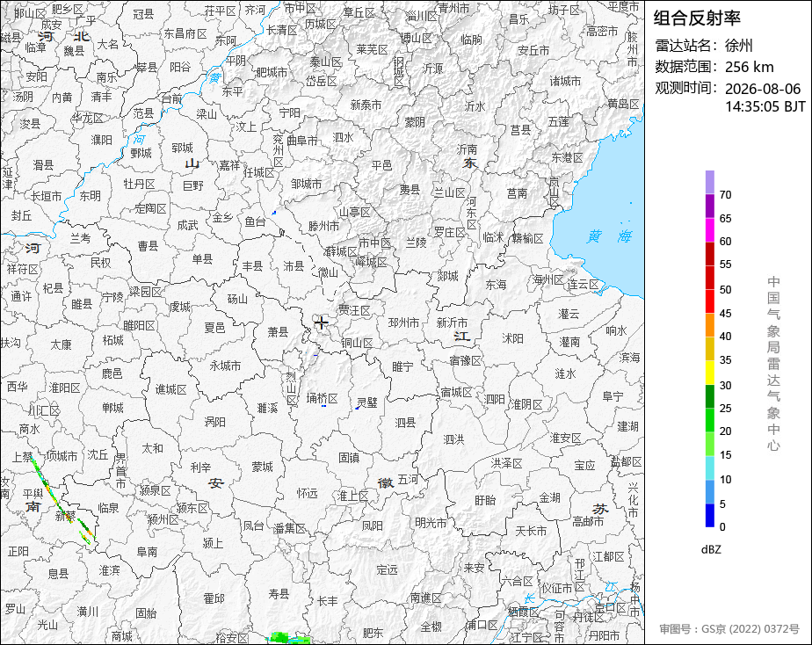Click the purple 70 dBZ color swatch
Viewport: 812px width, 645px height.
point(709,182)
